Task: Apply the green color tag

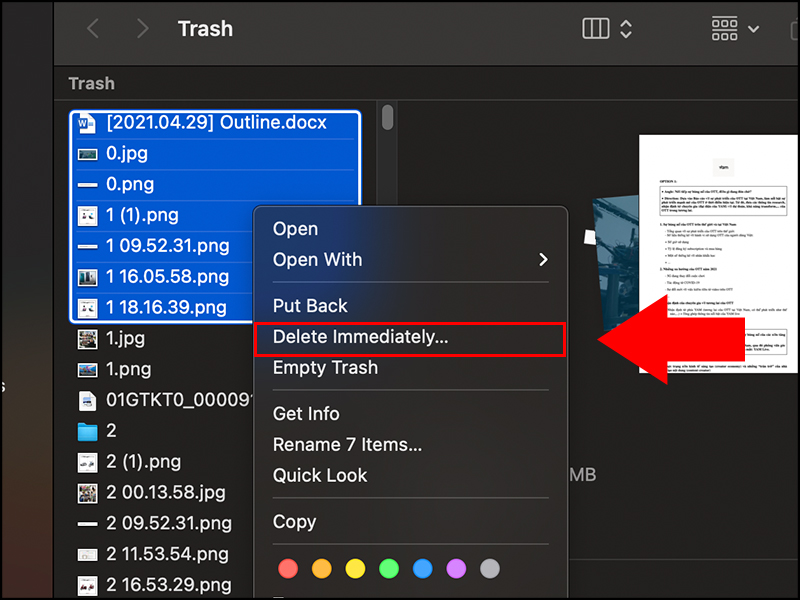Action: (x=389, y=568)
